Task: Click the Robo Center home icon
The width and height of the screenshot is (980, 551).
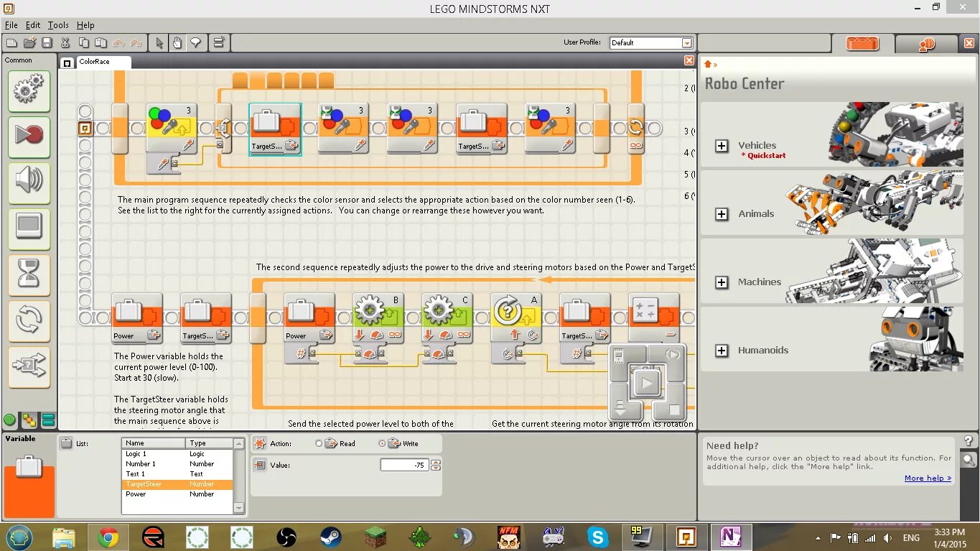Action: tap(708, 65)
